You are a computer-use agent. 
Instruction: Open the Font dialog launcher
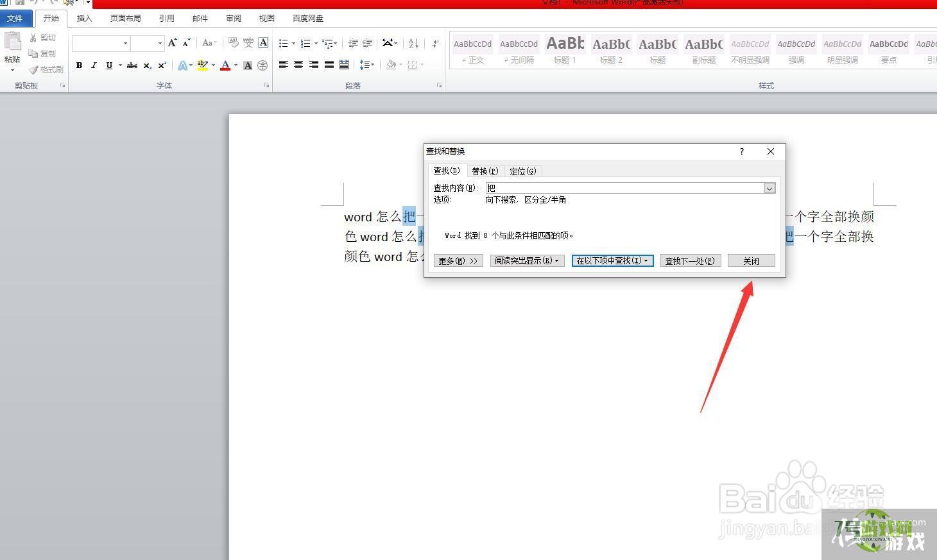[266, 85]
